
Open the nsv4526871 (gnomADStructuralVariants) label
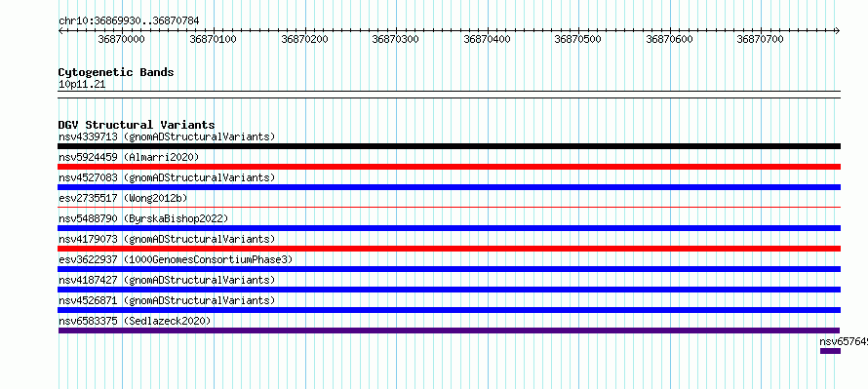167,300
